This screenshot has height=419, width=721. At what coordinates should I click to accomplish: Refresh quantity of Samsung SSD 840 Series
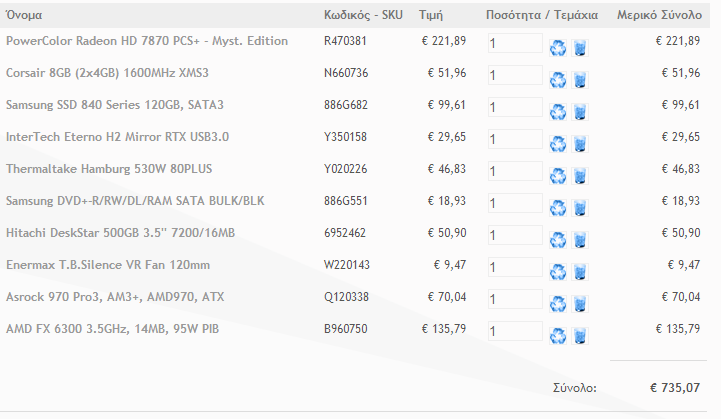558,112
